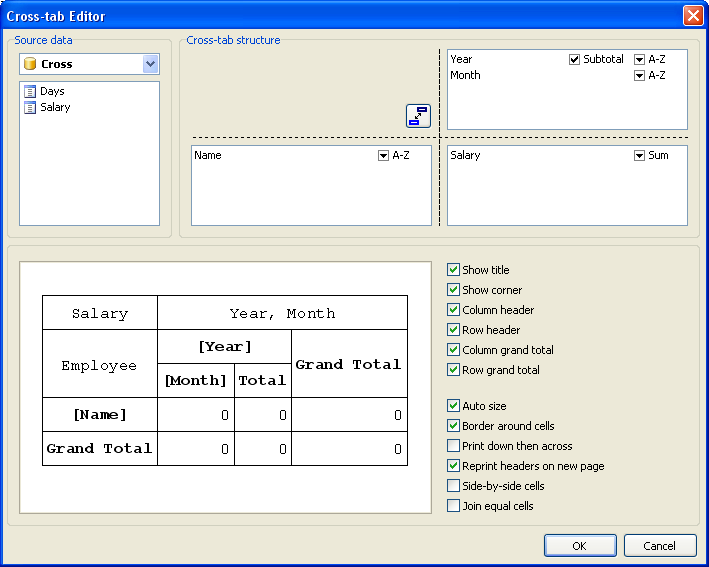This screenshot has width=709, height=567.
Task: Click the Cancel button
Action: (660, 546)
